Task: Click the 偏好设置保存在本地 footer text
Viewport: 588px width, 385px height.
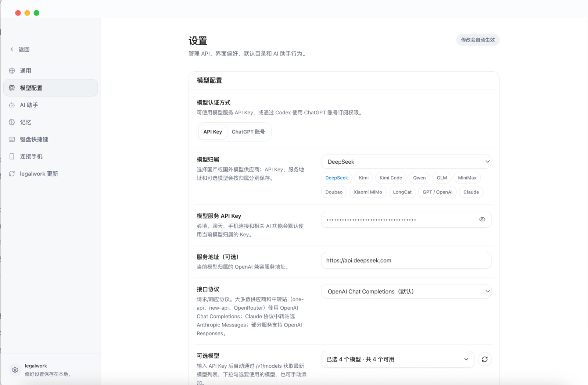Action: tap(49, 374)
